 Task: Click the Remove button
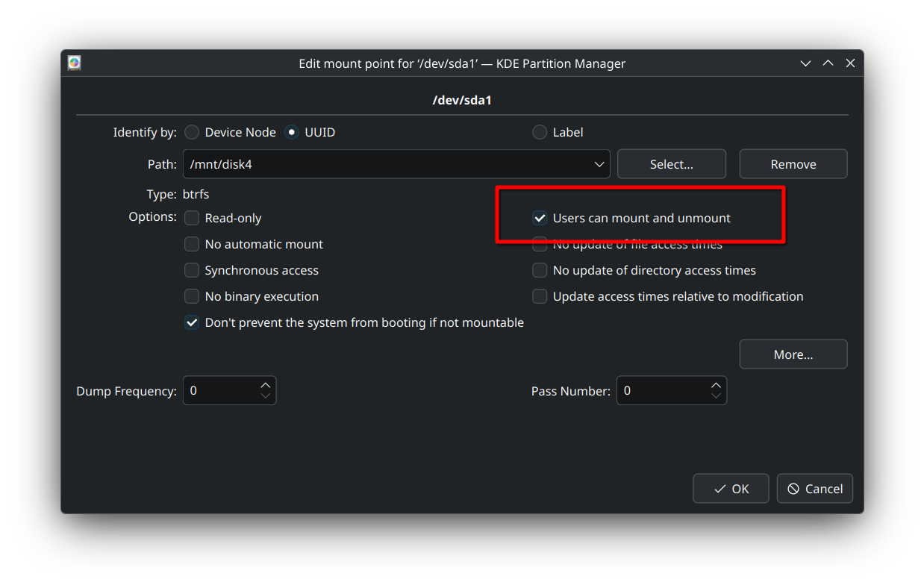point(793,164)
